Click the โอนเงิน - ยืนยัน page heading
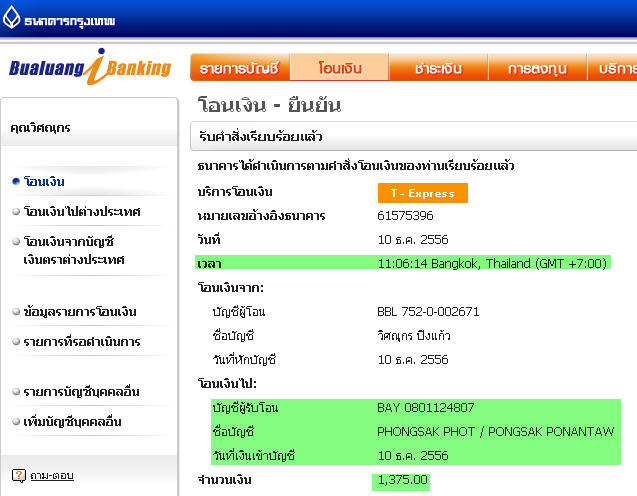637x496 pixels. pyautogui.click(x=269, y=105)
